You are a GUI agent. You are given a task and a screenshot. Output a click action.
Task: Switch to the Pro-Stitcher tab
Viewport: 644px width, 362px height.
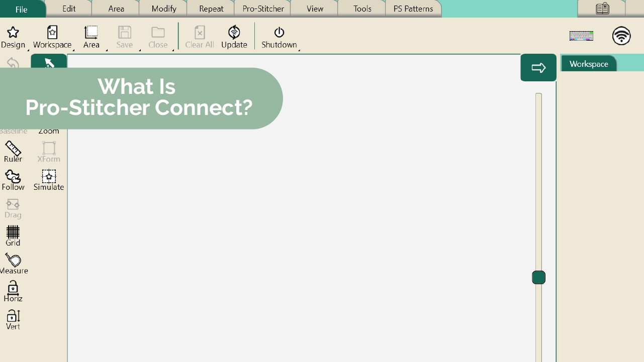tap(263, 9)
